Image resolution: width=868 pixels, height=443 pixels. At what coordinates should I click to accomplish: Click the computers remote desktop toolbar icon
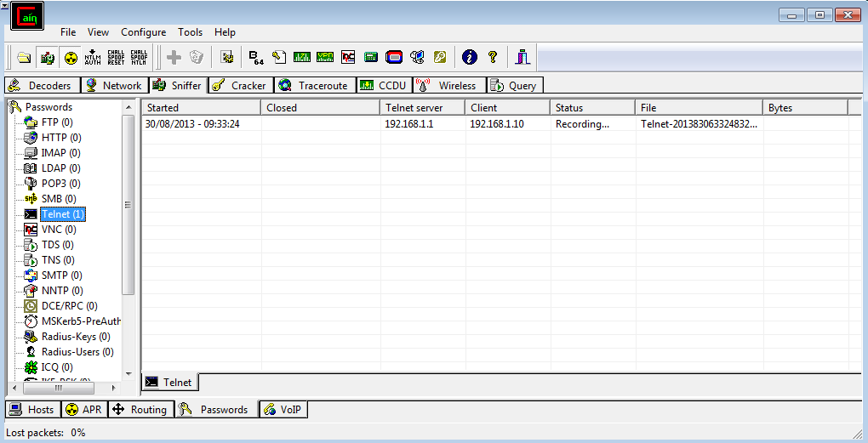click(417, 57)
